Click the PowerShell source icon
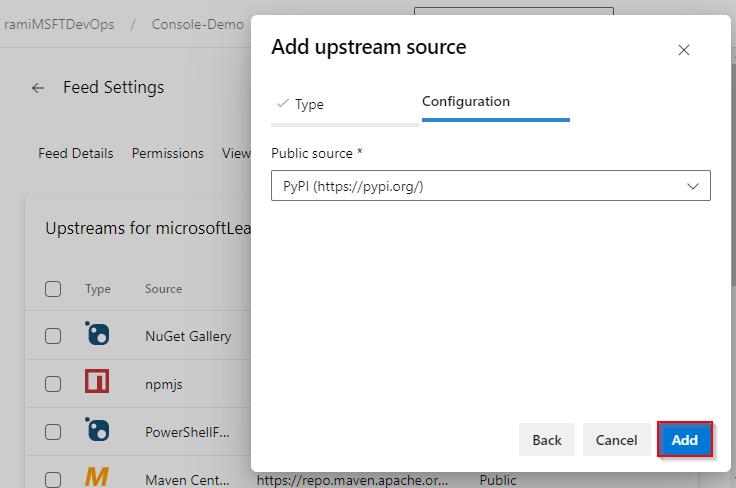This screenshot has height=488, width=736. (97, 429)
